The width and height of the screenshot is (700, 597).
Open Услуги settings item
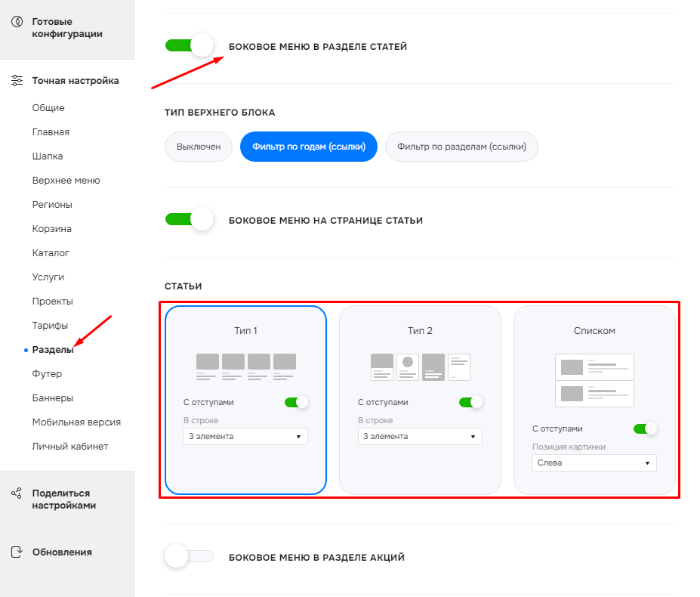48,277
